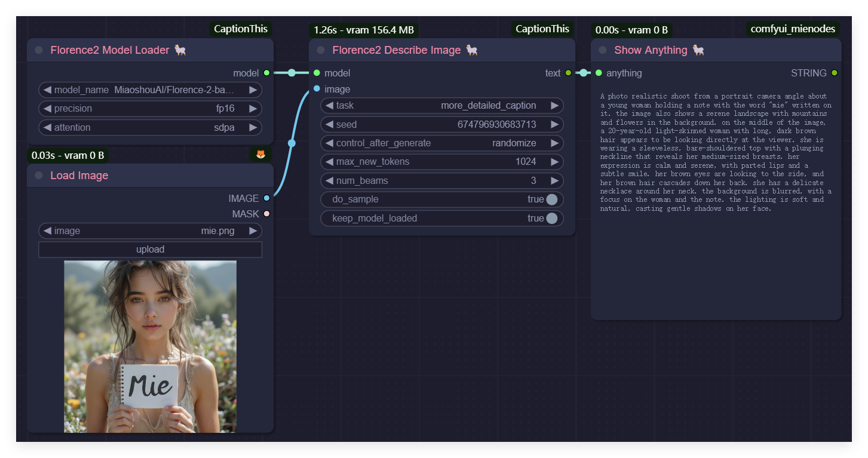This screenshot has width=868, height=458.
Task: Open the attention sdpa dropdown
Action: [x=150, y=128]
